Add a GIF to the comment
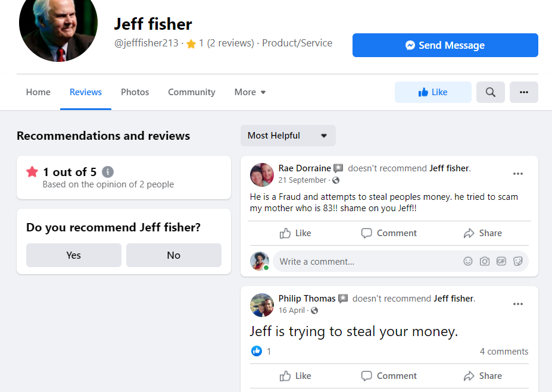 pyautogui.click(x=501, y=261)
